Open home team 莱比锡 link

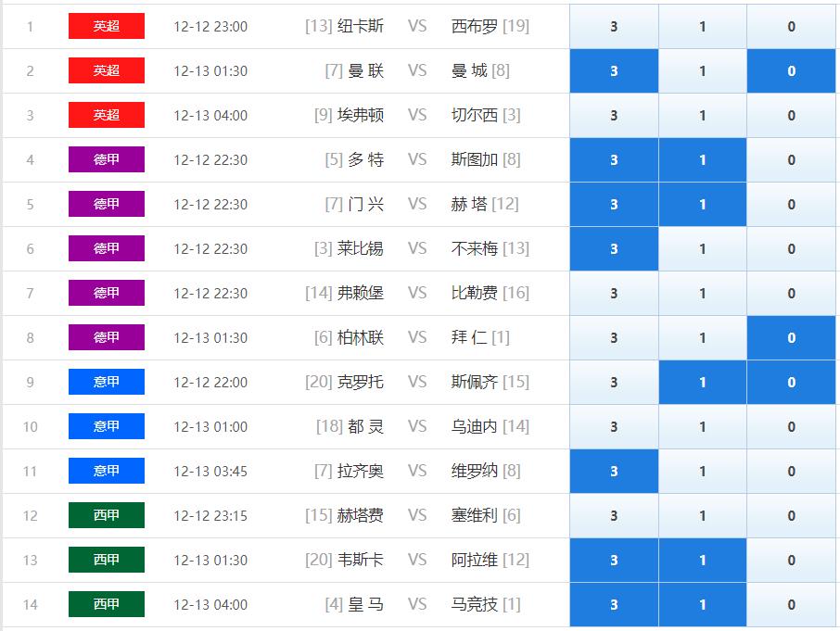click(x=361, y=248)
